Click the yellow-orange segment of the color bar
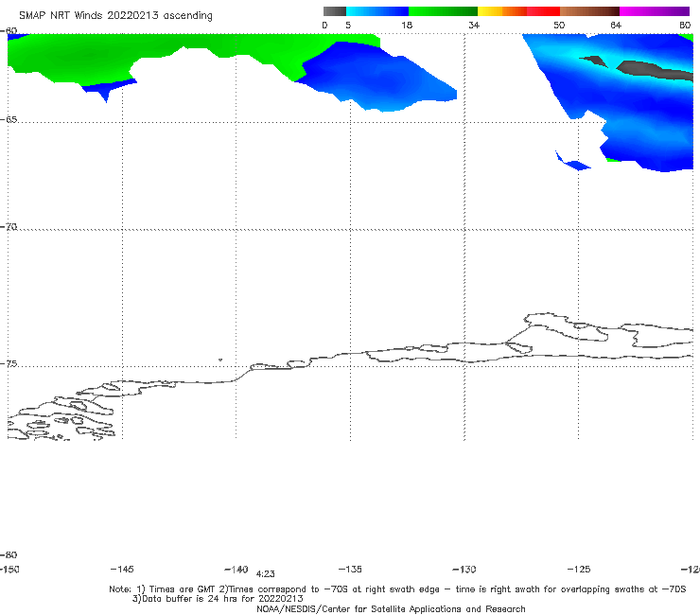700x615 pixels. point(501,11)
